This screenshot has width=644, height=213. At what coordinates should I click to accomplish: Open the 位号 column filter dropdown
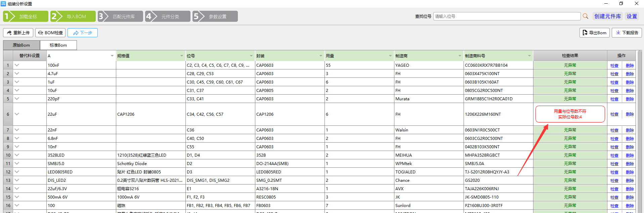point(251,56)
